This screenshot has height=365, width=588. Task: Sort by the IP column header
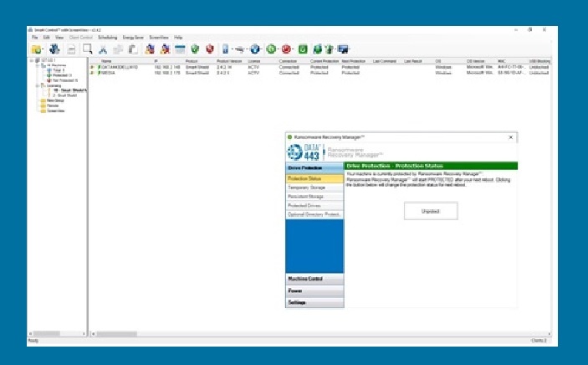pyautogui.click(x=156, y=61)
